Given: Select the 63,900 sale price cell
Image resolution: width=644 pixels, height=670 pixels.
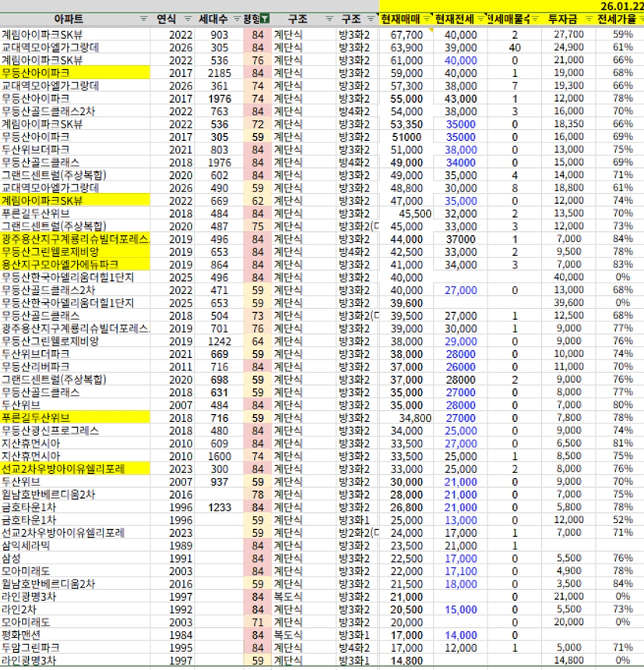Looking at the screenshot, I should (406, 47).
